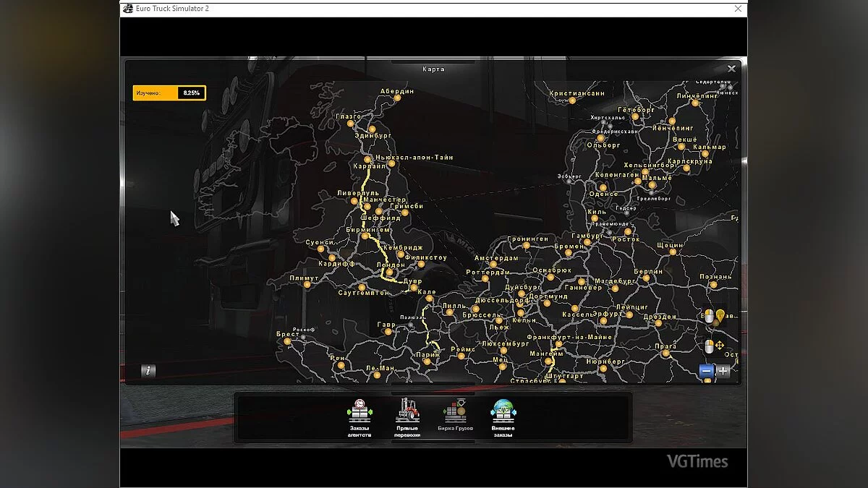Image resolution: width=868 pixels, height=488 pixels.
Task: Open Внешние заказы with the globe icon
Action: point(504,410)
